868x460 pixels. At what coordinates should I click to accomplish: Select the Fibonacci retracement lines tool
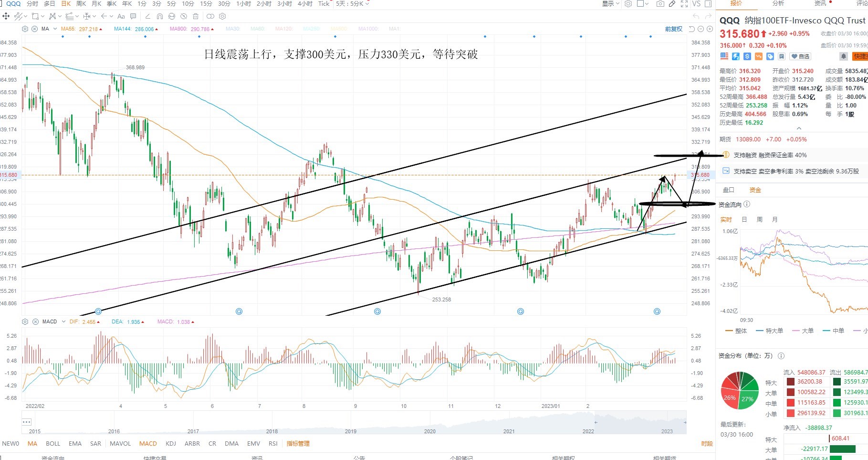(x=70, y=16)
